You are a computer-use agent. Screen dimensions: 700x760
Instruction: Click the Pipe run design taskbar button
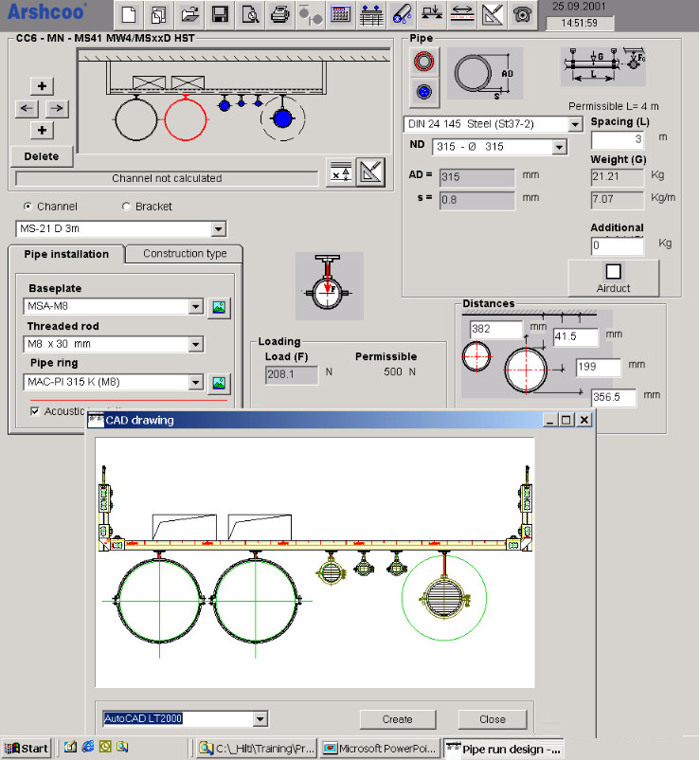click(x=504, y=750)
